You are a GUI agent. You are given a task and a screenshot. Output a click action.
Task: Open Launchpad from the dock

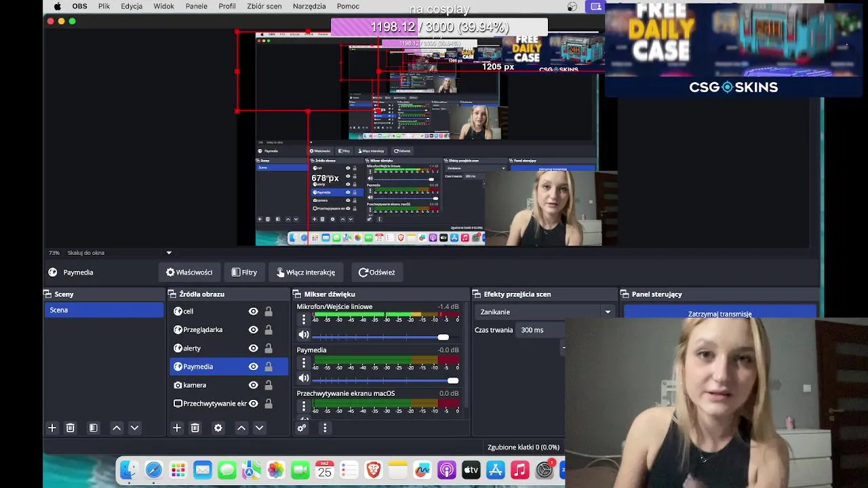click(178, 470)
